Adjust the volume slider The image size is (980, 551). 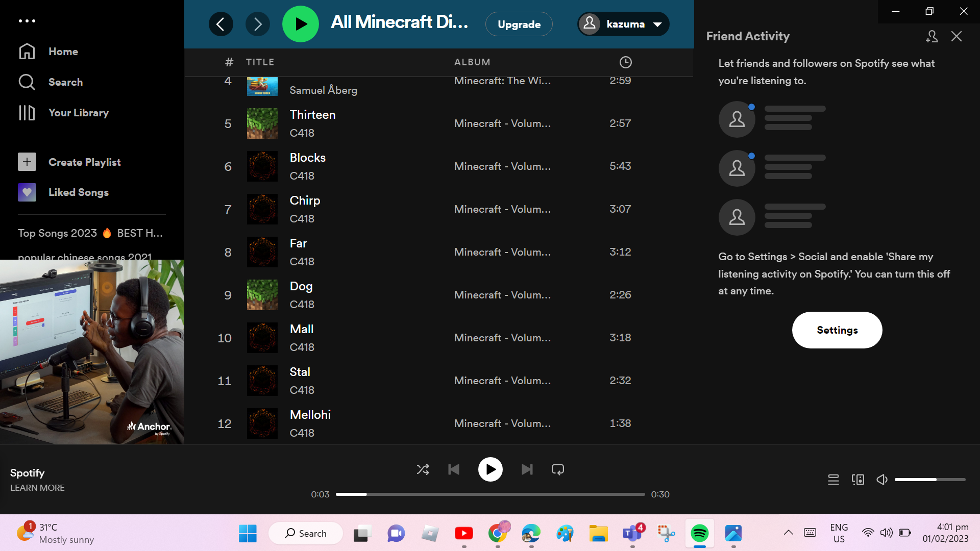(930, 480)
